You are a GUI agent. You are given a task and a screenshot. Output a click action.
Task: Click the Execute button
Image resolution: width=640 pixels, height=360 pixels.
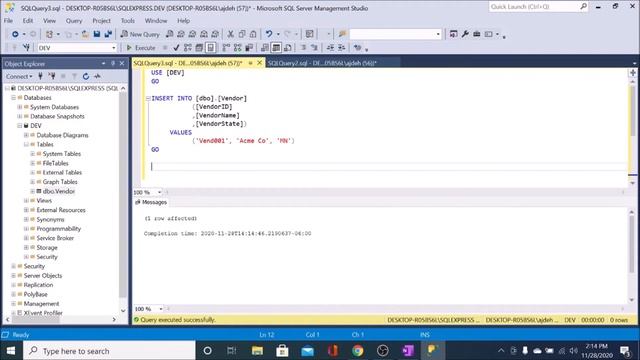click(141, 48)
